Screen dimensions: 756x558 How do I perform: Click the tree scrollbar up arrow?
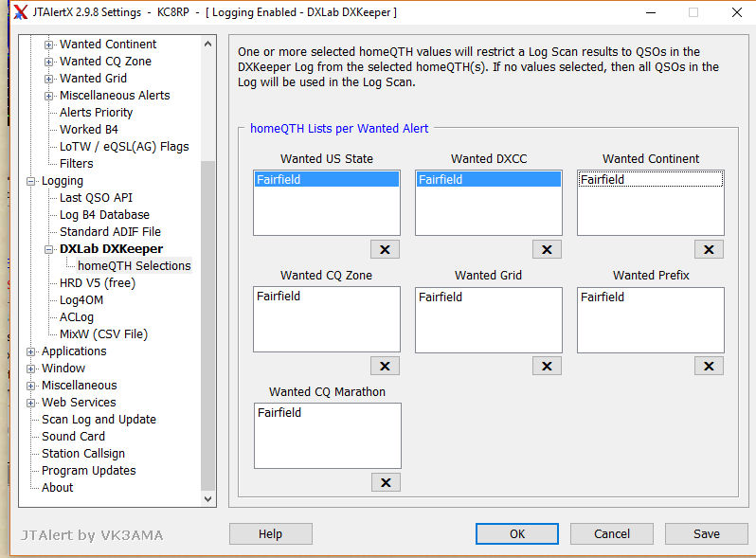[x=207, y=44]
